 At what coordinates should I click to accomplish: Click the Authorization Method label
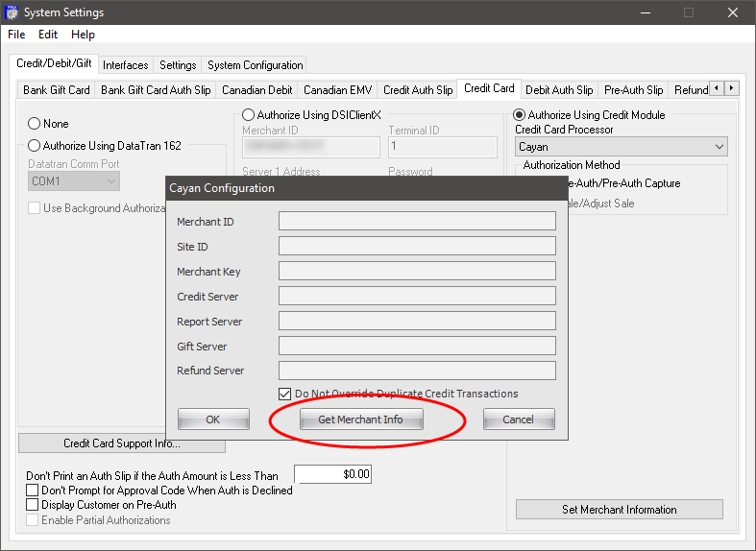pyautogui.click(x=572, y=165)
